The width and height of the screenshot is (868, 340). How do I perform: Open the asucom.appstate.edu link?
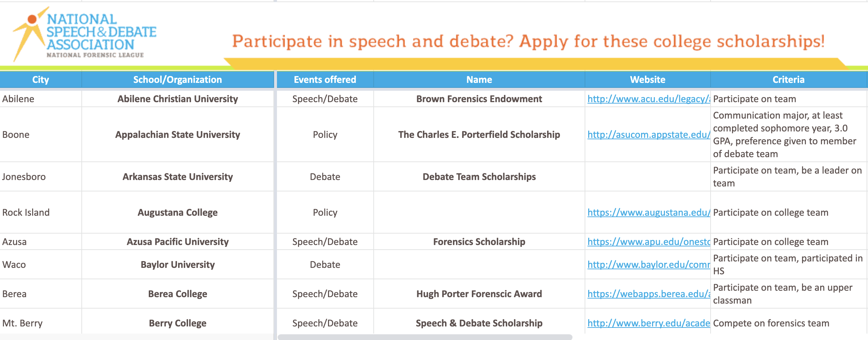point(649,135)
